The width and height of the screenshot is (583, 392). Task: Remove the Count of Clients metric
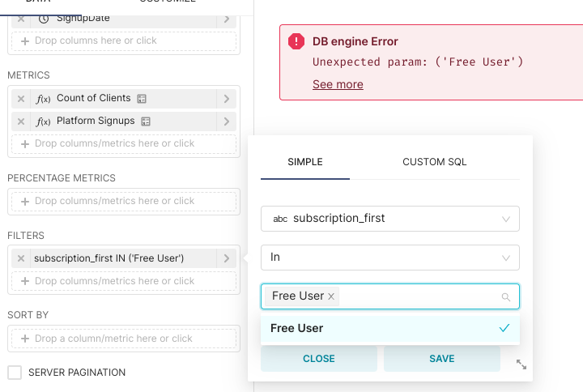21,99
